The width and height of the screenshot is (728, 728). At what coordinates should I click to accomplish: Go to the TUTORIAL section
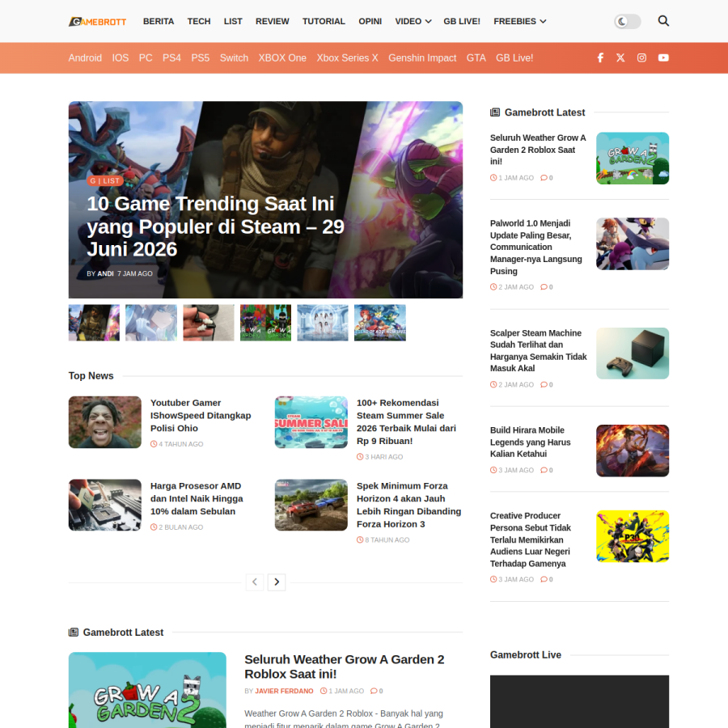(324, 21)
